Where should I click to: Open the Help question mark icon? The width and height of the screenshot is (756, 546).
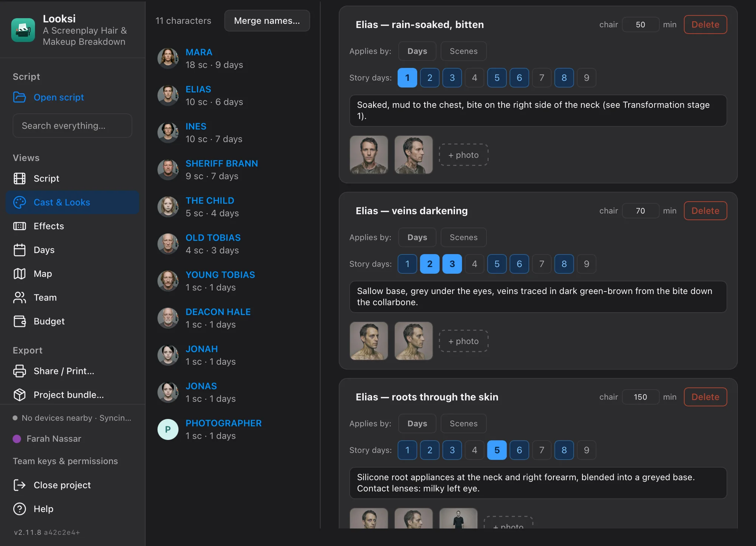coord(20,509)
